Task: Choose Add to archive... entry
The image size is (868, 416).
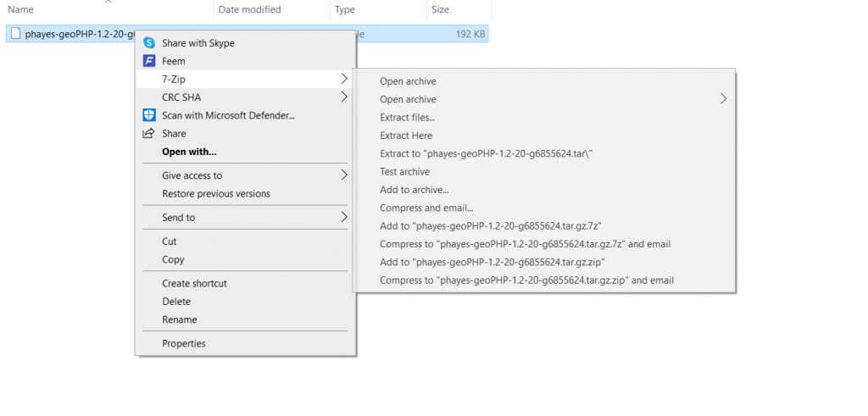Action: (x=414, y=190)
